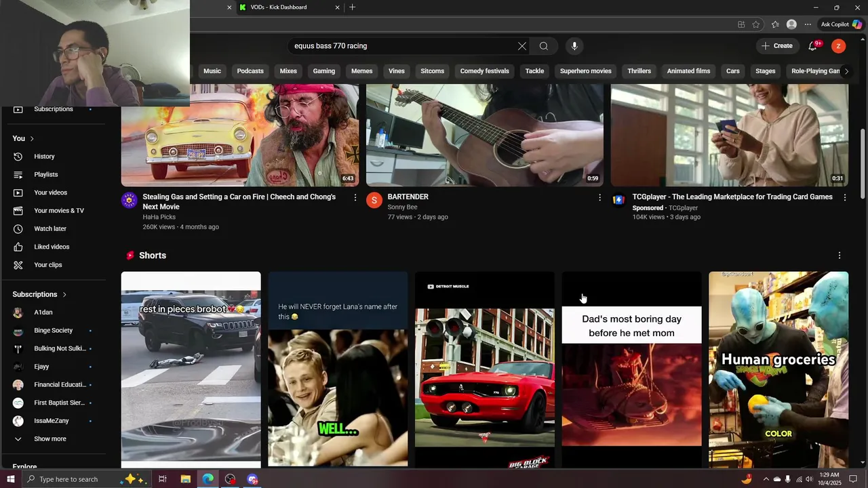868x488 pixels.
Task: Open options menu for BARTENDER video
Action: pyautogui.click(x=599, y=197)
